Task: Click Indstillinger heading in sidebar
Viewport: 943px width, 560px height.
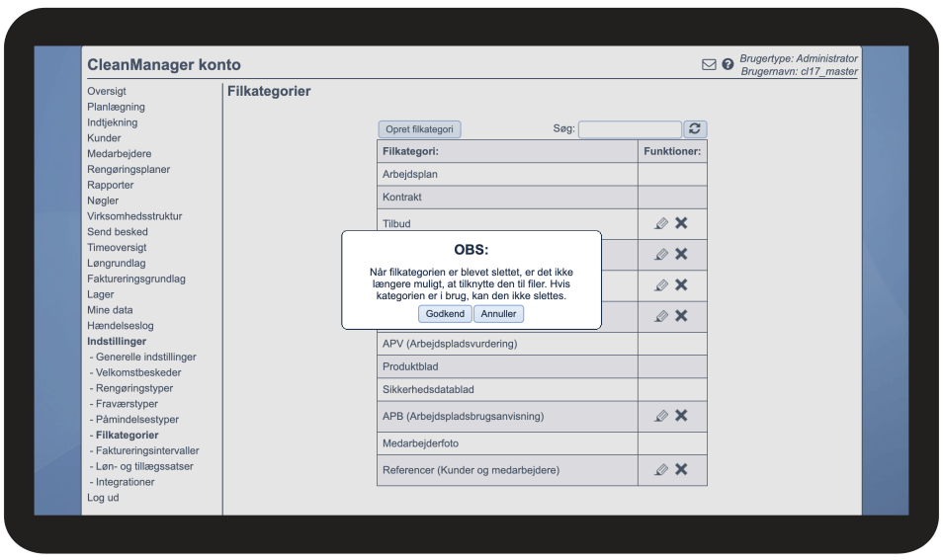Action: (117, 342)
